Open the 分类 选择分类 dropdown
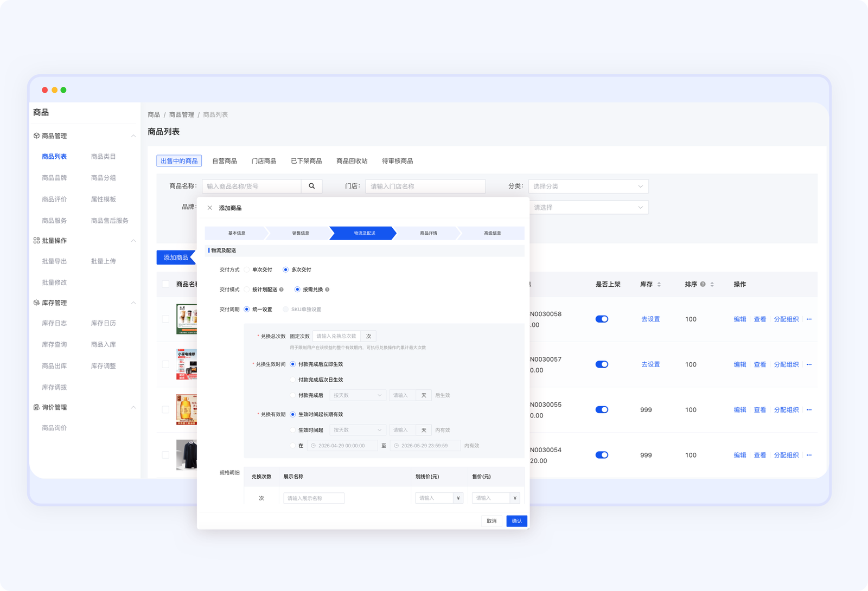868x591 pixels. [588, 186]
